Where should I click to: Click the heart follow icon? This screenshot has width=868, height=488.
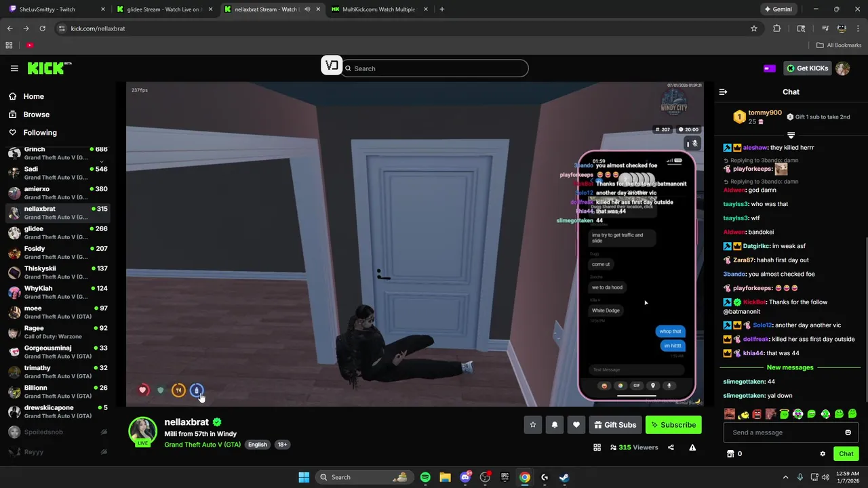click(x=576, y=425)
